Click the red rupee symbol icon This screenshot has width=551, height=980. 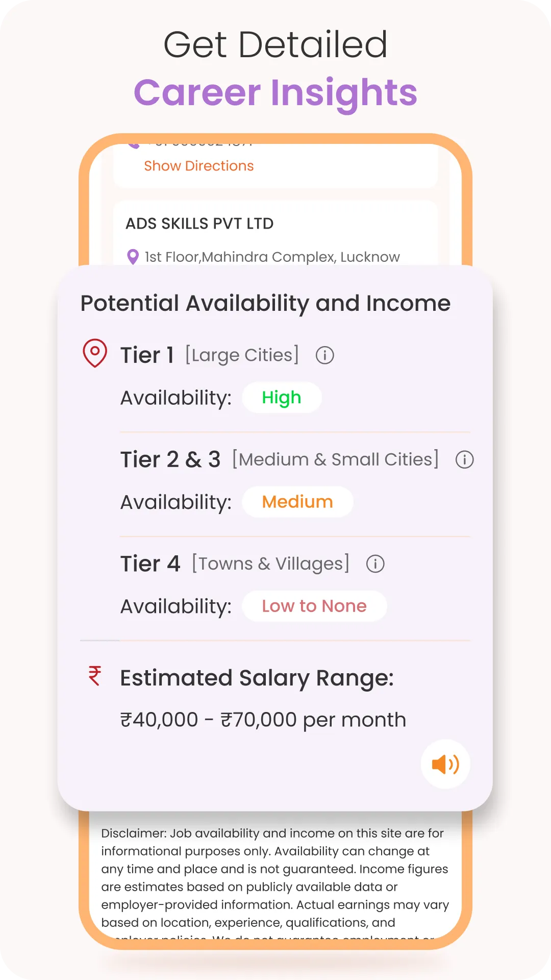point(95,676)
